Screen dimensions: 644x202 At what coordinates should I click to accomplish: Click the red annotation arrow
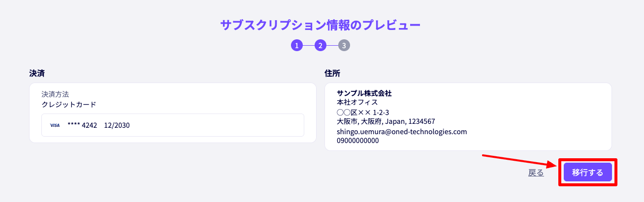tap(520, 161)
